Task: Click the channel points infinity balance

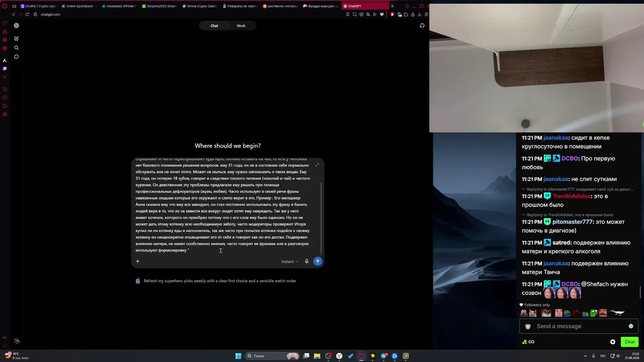Action: coord(528,342)
